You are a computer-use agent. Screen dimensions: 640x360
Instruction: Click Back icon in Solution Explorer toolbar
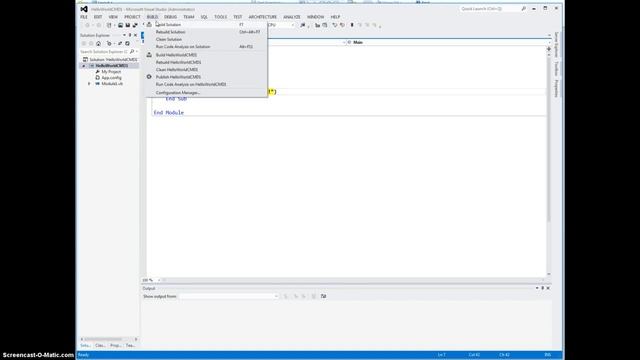tap(84, 43)
